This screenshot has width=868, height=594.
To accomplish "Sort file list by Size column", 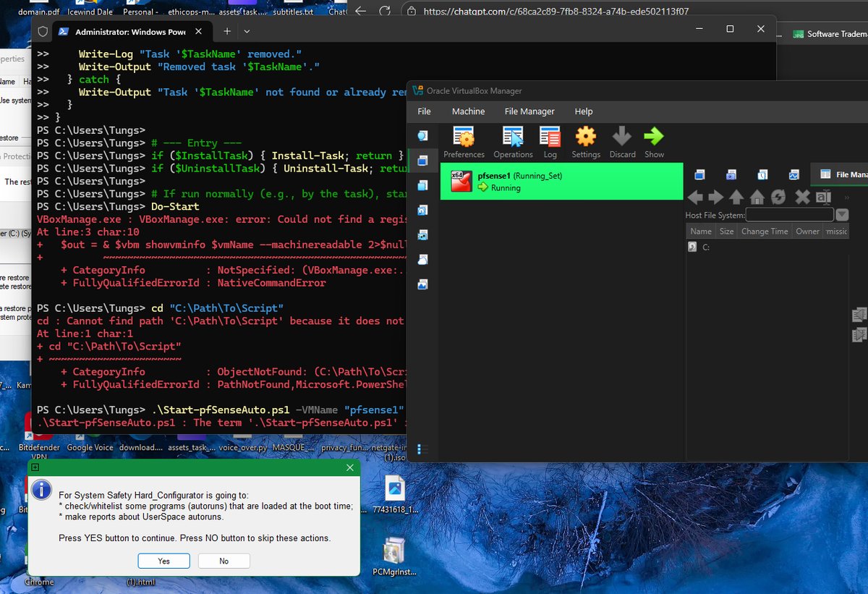I will (726, 232).
